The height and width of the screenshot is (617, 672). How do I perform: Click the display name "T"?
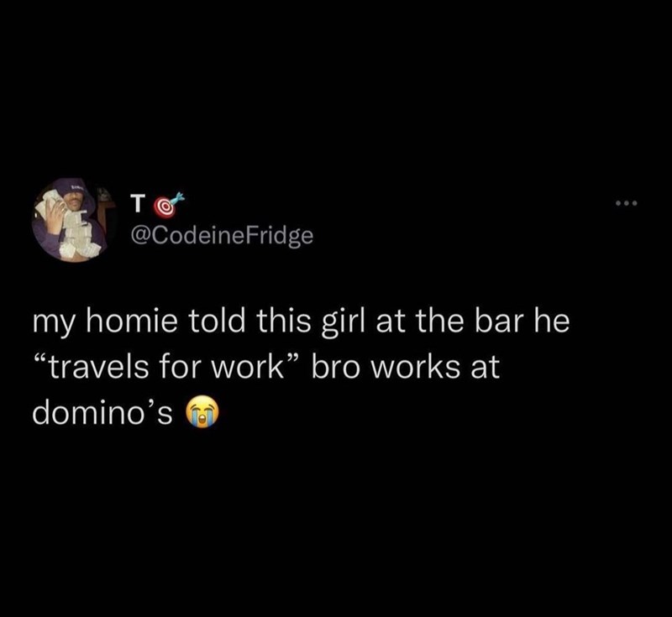[x=136, y=204]
